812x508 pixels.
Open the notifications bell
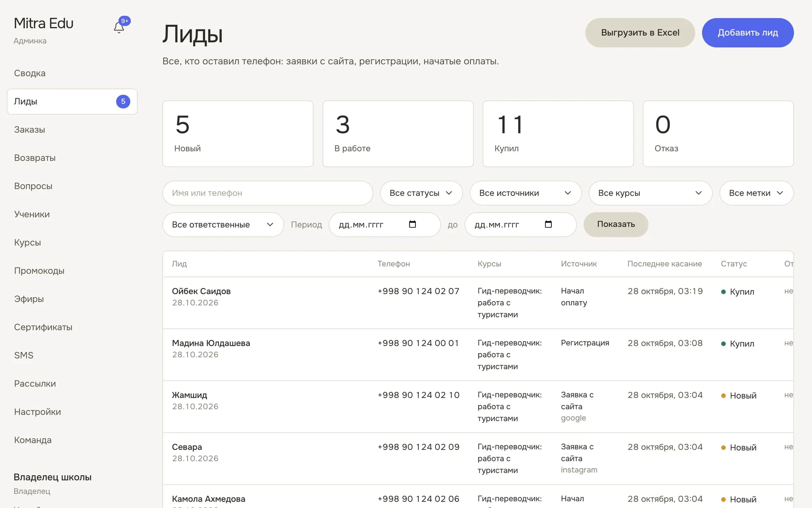pyautogui.click(x=119, y=27)
